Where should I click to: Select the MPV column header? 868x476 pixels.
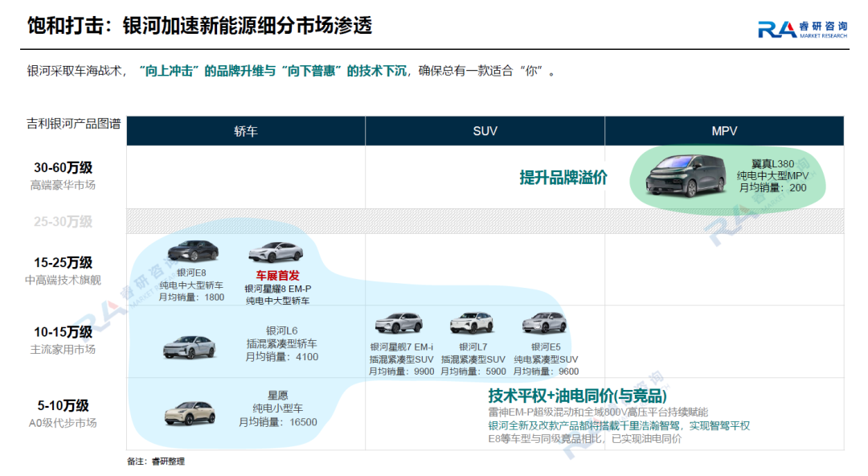pos(724,131)
